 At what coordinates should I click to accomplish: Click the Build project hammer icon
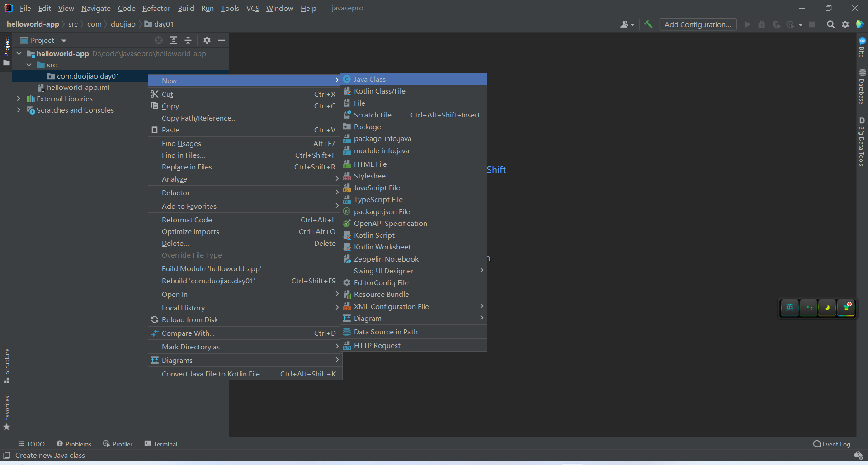click(648, 24)
